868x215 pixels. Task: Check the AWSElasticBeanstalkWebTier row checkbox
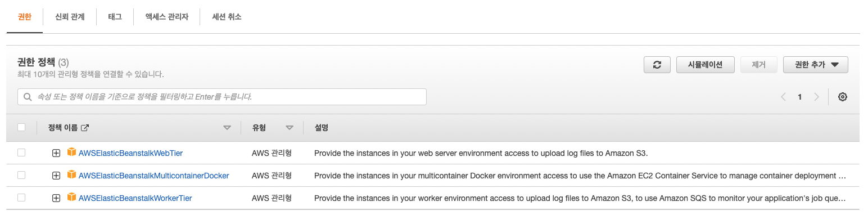[x=21, y=153]
